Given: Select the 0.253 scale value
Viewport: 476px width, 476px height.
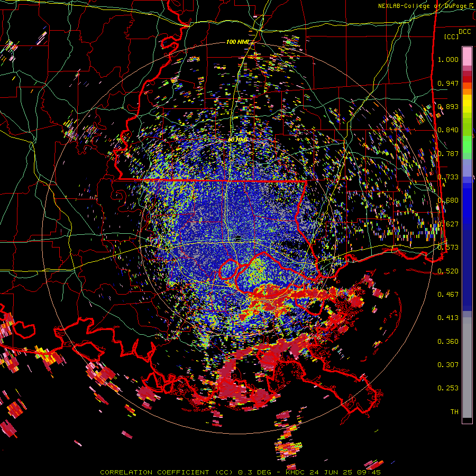Looking at the screenshot, I should coord(448,388).
